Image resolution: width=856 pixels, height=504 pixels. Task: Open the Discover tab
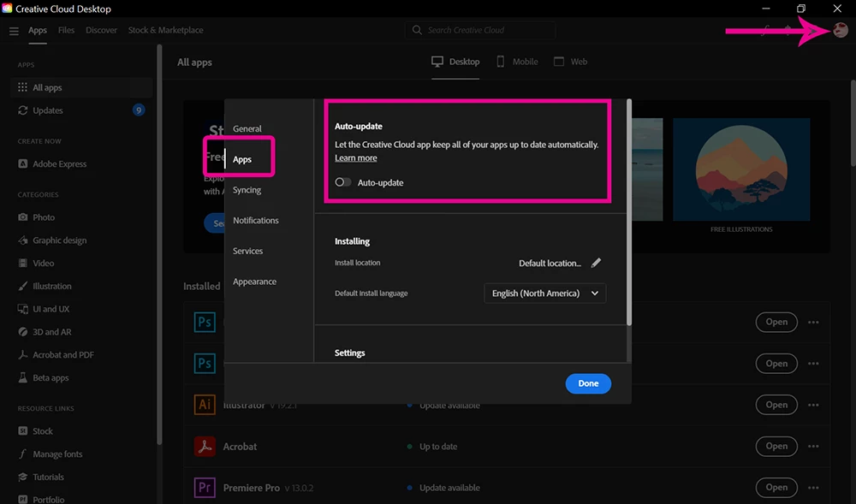click(x=101, y=30)
